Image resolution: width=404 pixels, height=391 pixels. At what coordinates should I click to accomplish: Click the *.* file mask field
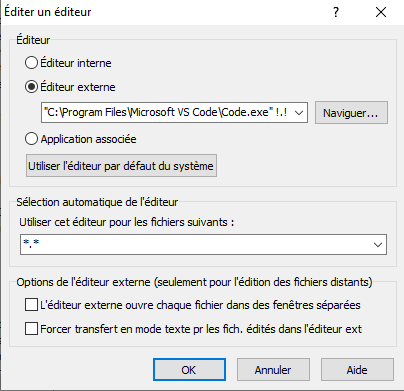[196, 244]
